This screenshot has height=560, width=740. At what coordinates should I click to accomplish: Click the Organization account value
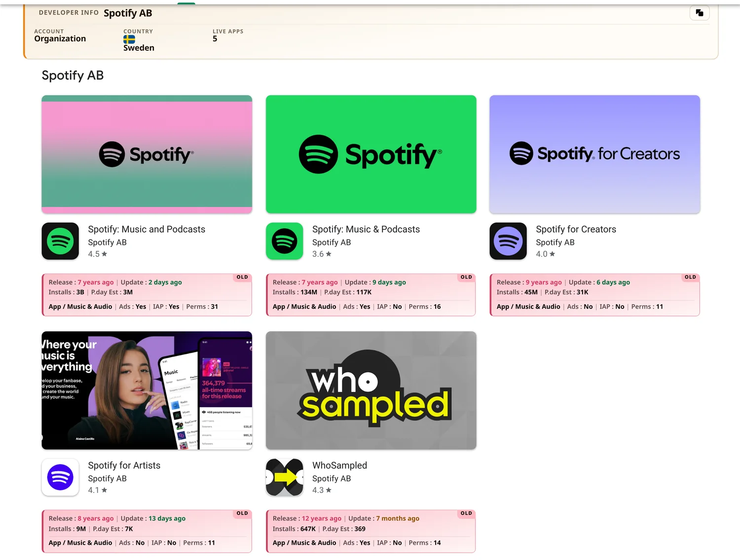click(x=60, y=39)
